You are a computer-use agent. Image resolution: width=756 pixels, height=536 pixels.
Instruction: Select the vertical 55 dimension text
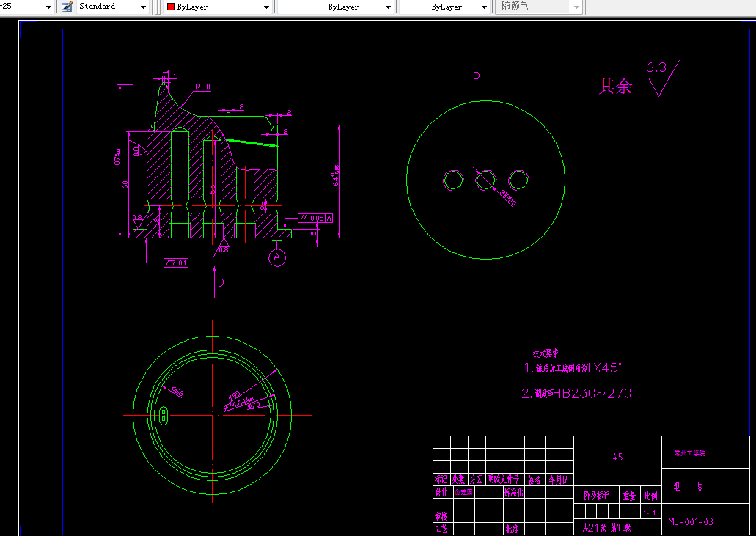[x=212, y=189]
